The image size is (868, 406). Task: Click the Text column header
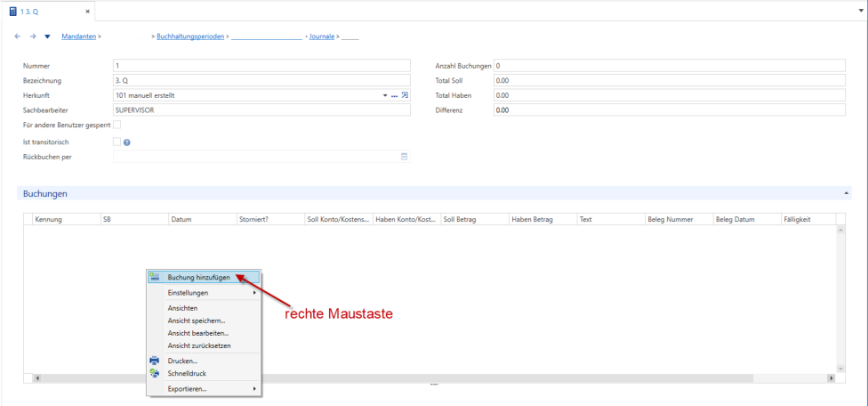coord(611,219)
